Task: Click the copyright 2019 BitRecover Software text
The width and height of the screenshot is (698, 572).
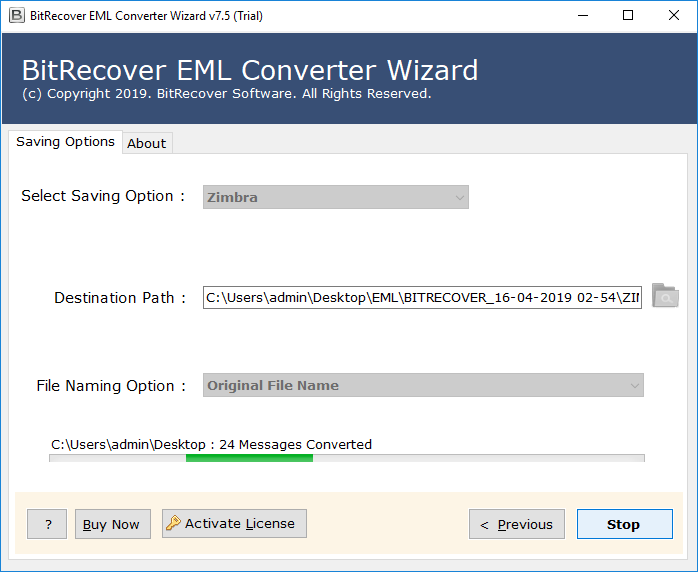Action: point(227,93)
